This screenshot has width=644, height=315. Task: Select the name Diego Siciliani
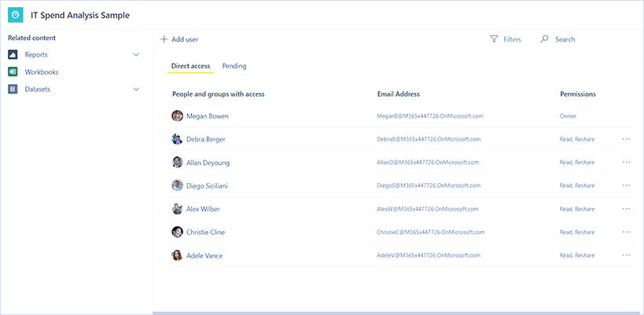coord(207,186)
